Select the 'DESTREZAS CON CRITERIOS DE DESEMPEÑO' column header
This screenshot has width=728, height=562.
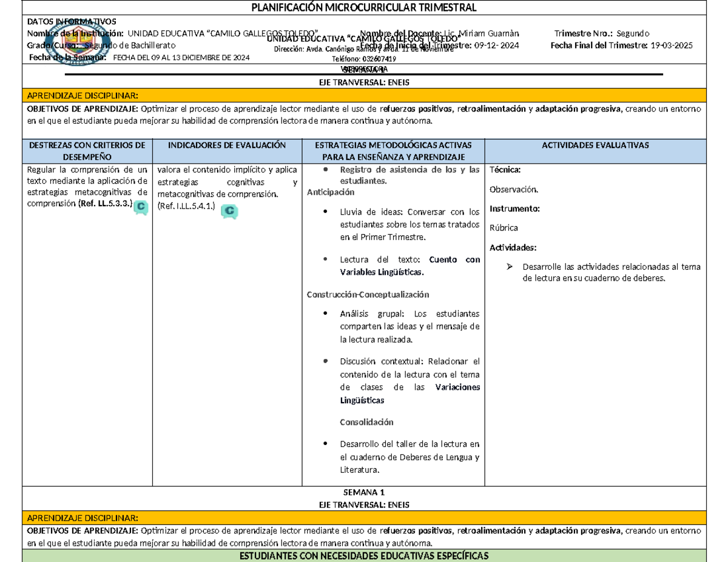(87, 150)
